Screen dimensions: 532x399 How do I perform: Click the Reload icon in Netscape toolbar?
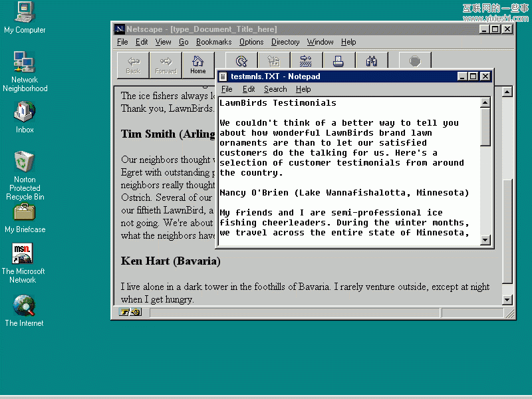(x=241, y=61)
